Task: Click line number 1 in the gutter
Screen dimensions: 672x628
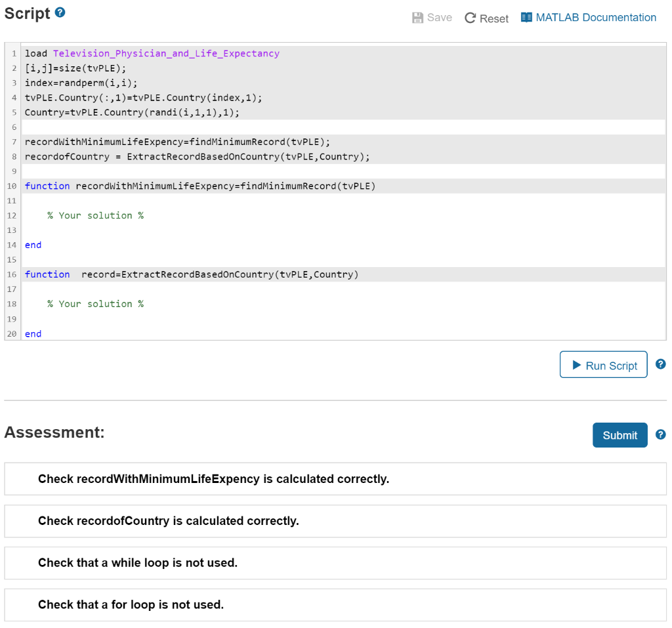Action: 14,54
